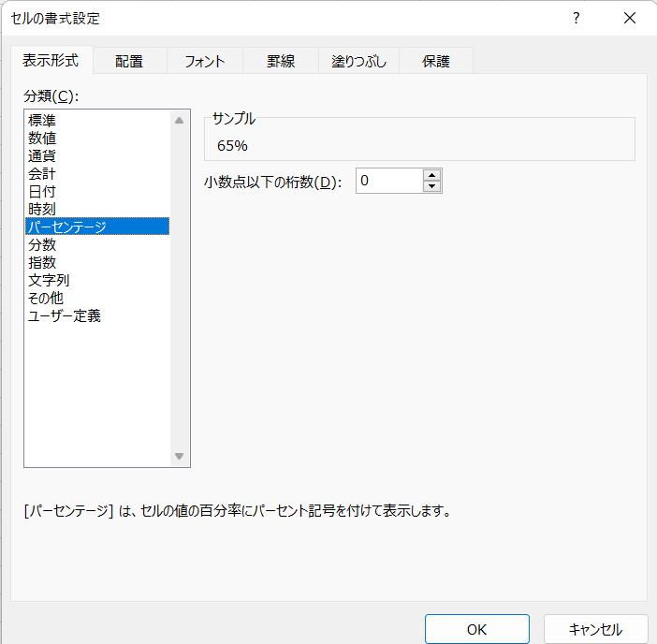Switch to the 表示形式 tab

pyautogui.click(x=51, y=60)
